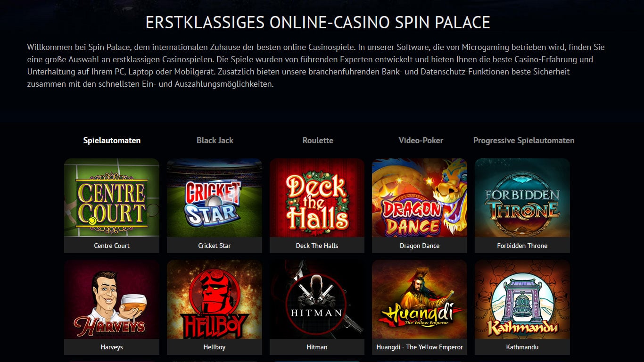Launch the Cricket Star slot image
This screenshot has height=362, width=644.
point(215,198)
